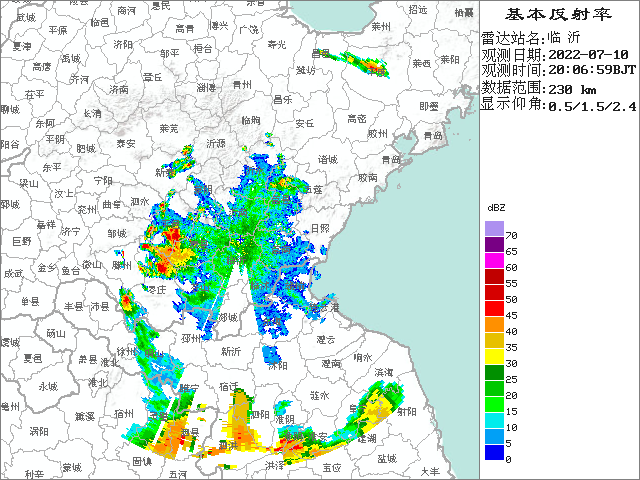Click the data range value 230 km
The width and height of the screenshot is (640, 480).
(575, 87)
